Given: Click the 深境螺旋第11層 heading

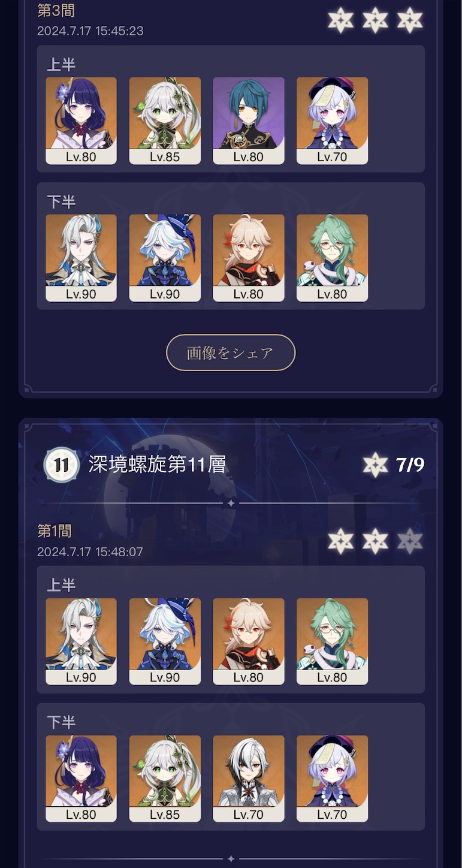Looking at the screenshot, I should pos(157,464).
